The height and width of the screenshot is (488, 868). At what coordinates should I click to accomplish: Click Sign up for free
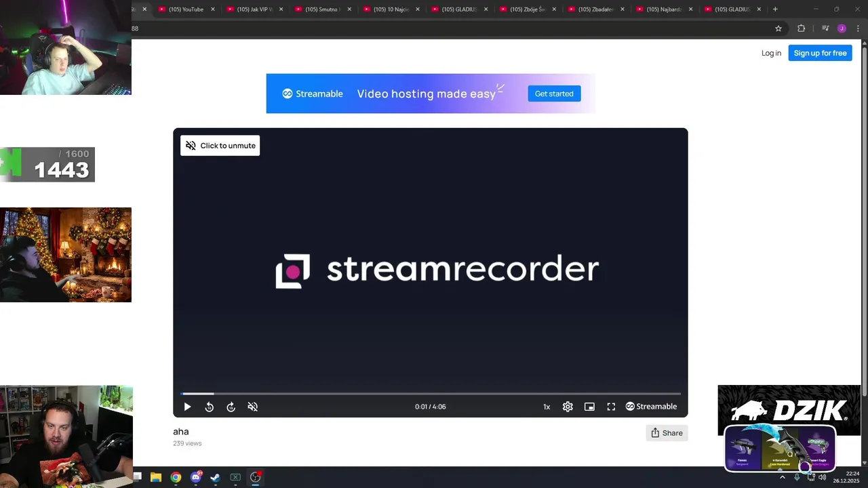tap(820, 53)
